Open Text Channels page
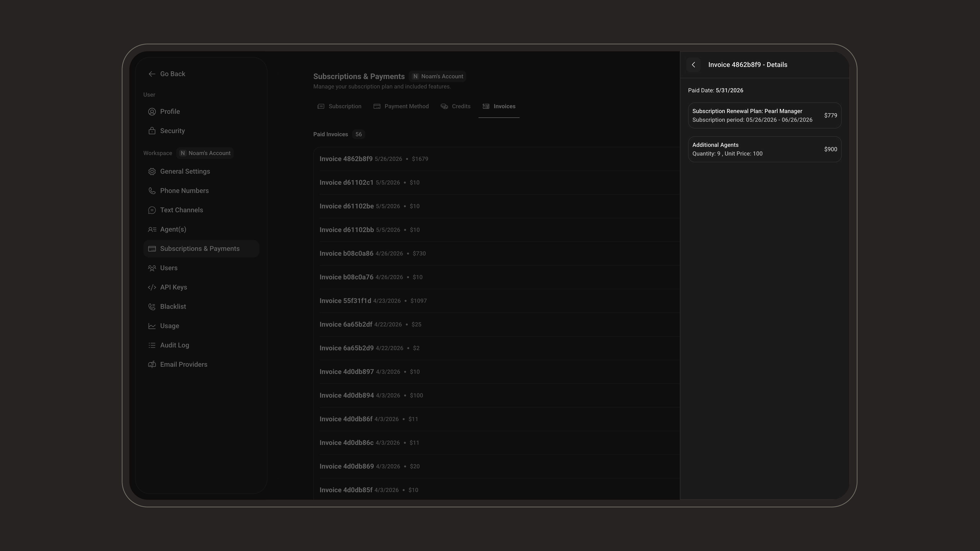The image size is (980, 551). tap(201, 210)
